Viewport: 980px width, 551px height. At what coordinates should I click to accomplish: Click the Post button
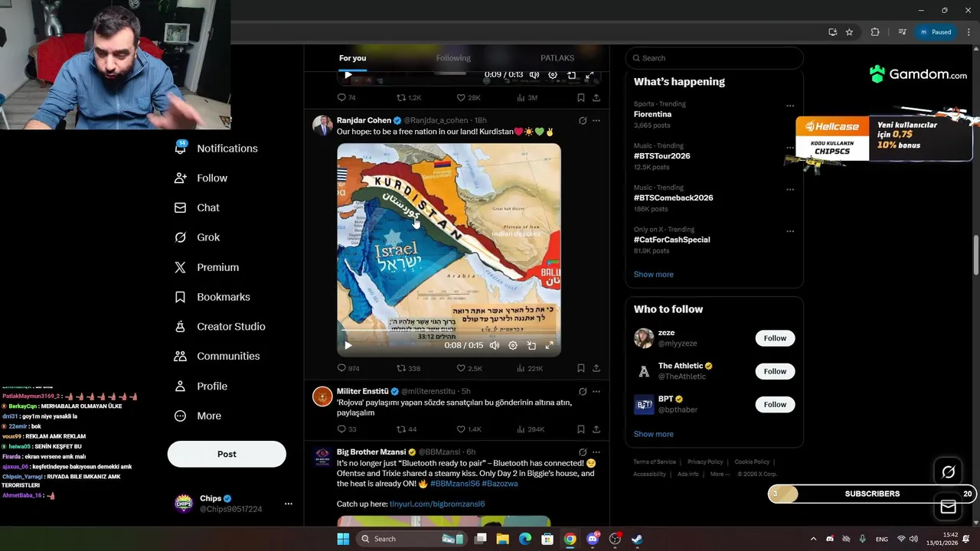(x=227, y=454)
